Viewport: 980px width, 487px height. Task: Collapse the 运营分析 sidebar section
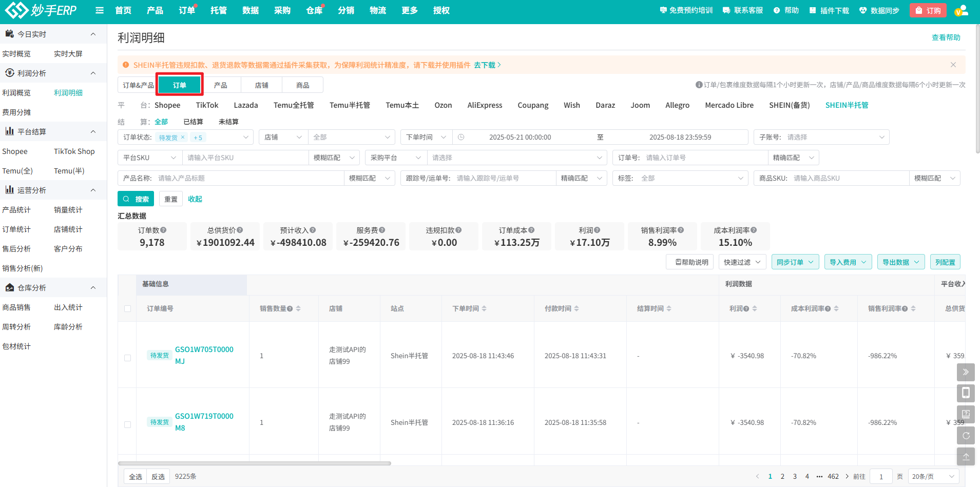(x=93, y=190)
